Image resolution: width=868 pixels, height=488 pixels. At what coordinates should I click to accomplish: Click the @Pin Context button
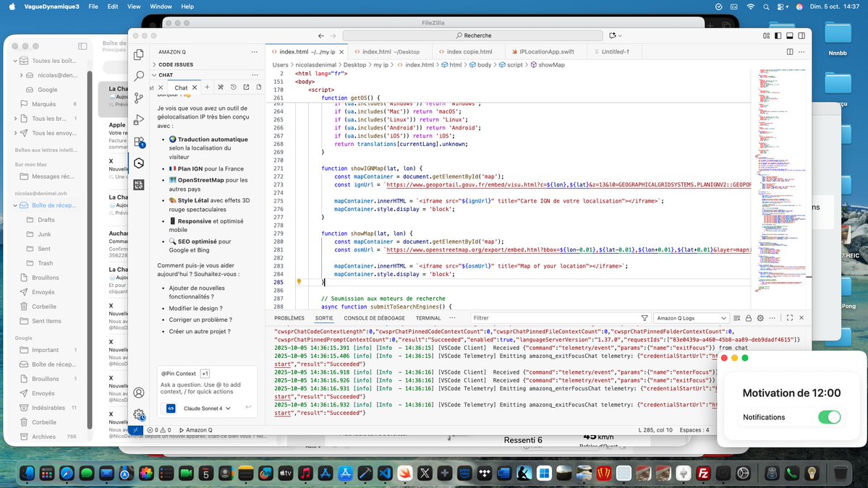click(179, 373)
